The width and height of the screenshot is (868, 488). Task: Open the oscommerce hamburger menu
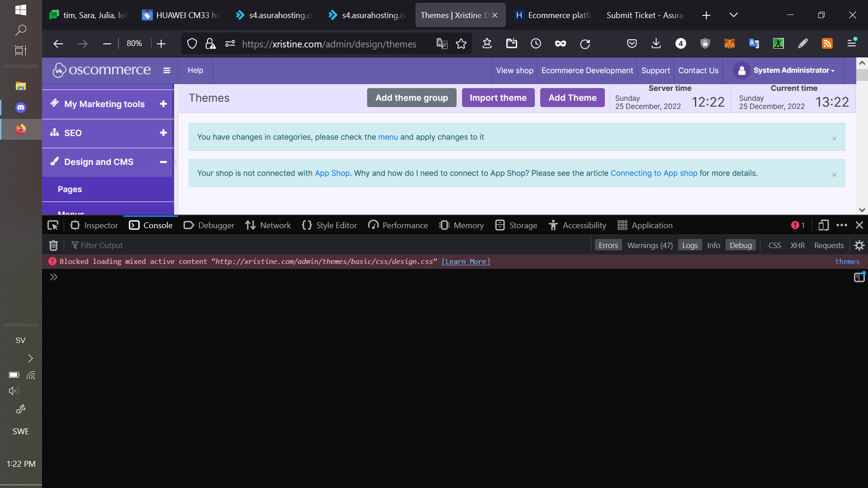(x=167, y=70)
